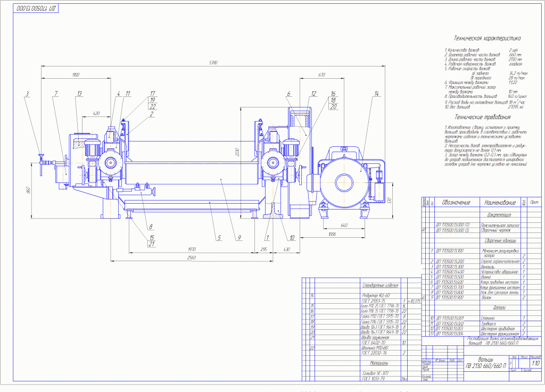The width and height of the screenshot is (545, 392).
Task: Click the callout number '10' near the frame
Action: coord(292,238)
